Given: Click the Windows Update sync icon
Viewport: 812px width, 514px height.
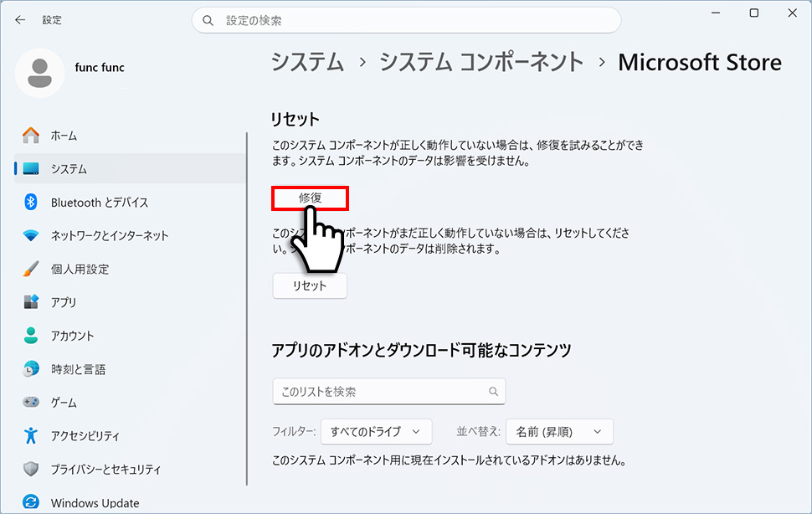Looking at the screenshot, I should pyautogui.click(x=31, y=502).
